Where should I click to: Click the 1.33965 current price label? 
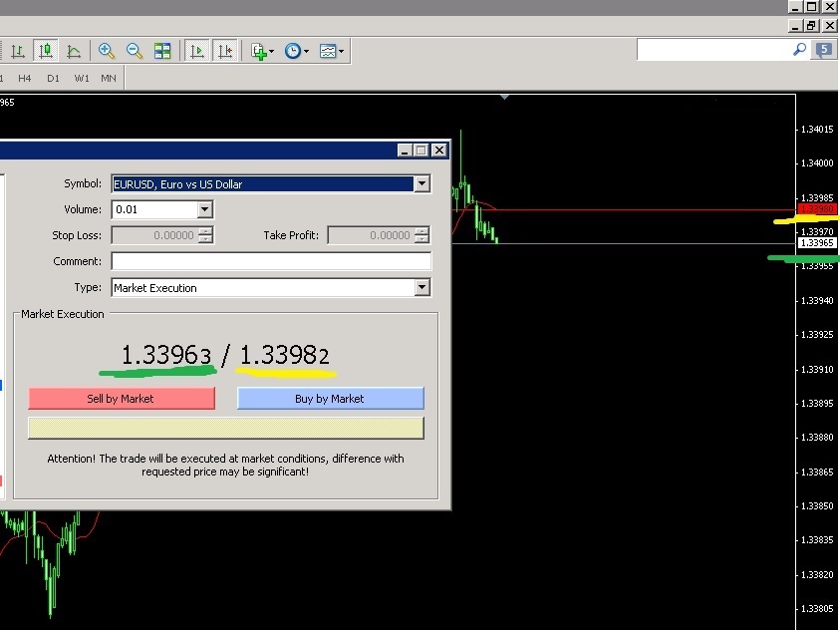816,243
